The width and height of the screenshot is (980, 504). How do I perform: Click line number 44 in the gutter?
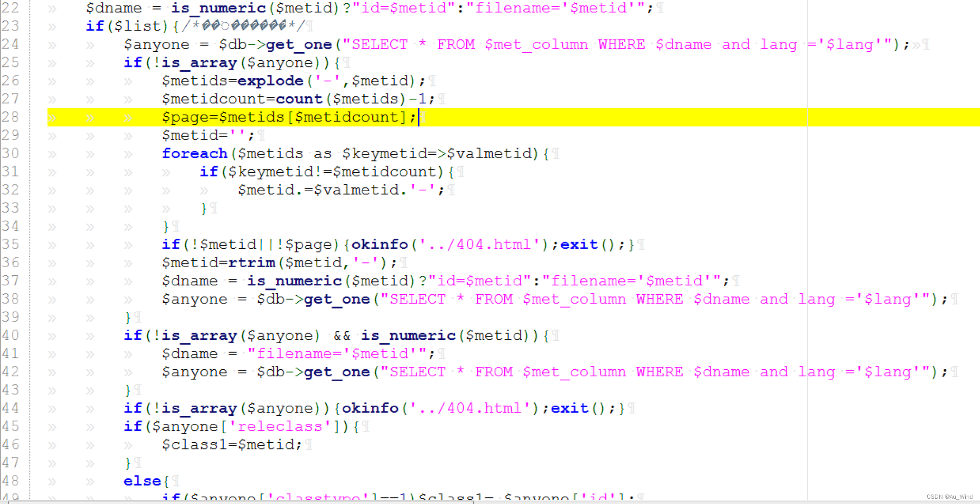(10, 408)
